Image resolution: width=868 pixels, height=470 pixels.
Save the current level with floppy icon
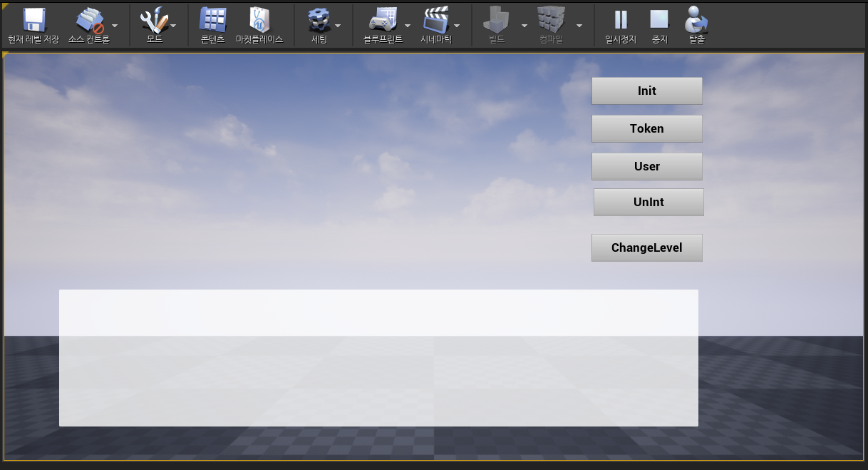pos(33,26)
